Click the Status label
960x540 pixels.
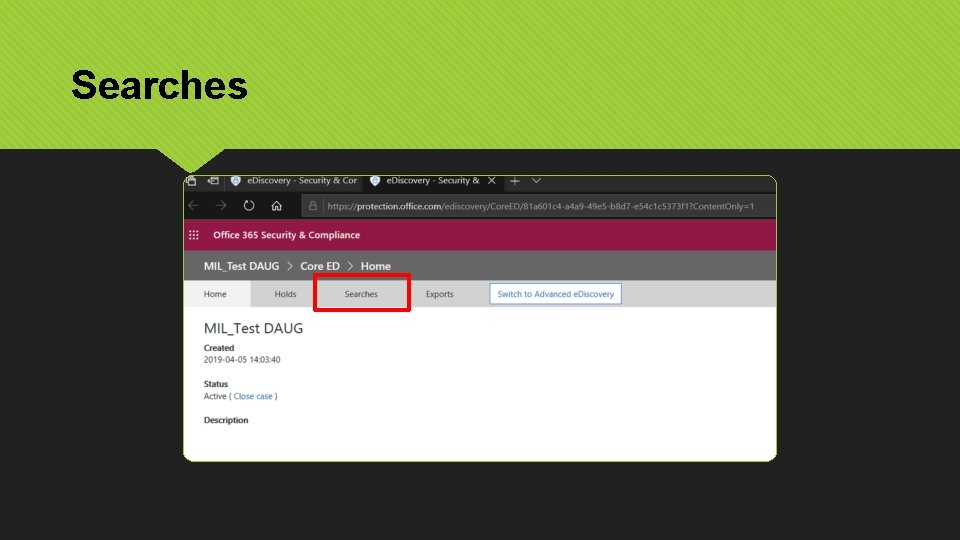216,384
